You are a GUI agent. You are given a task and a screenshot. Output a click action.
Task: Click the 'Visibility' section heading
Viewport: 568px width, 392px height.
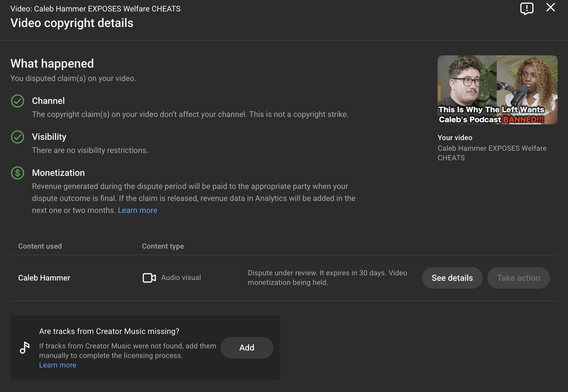coord(49,137)
